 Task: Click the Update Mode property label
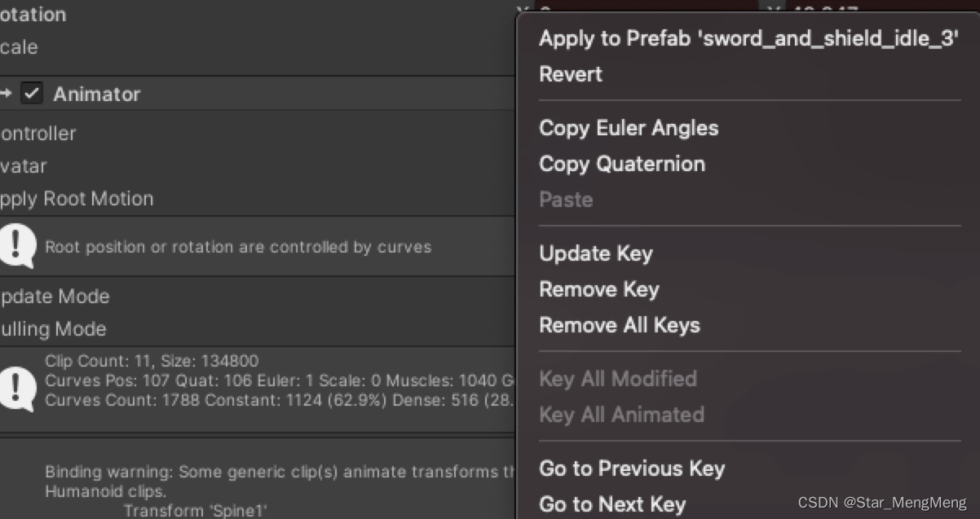click(x=55, y=297)
